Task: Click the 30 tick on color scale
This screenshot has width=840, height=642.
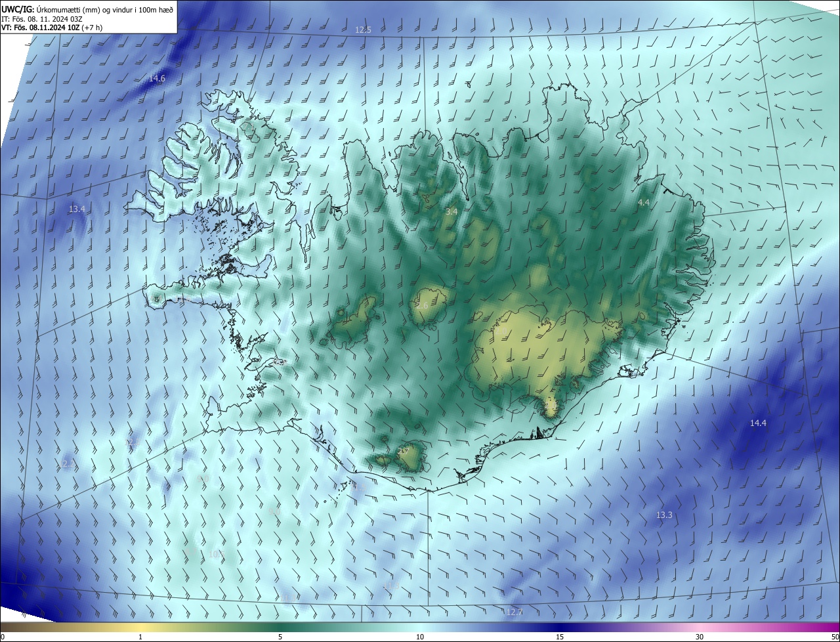Action: coord(700,637)
